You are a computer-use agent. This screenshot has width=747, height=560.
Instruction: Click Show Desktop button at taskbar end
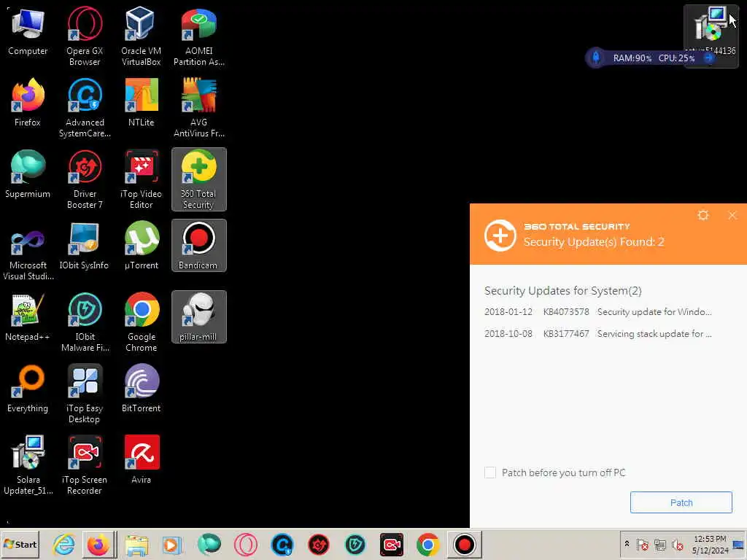739,544
